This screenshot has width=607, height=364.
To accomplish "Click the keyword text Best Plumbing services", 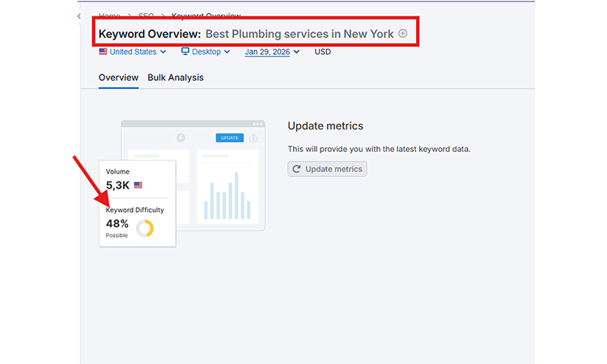I will 299,34.
